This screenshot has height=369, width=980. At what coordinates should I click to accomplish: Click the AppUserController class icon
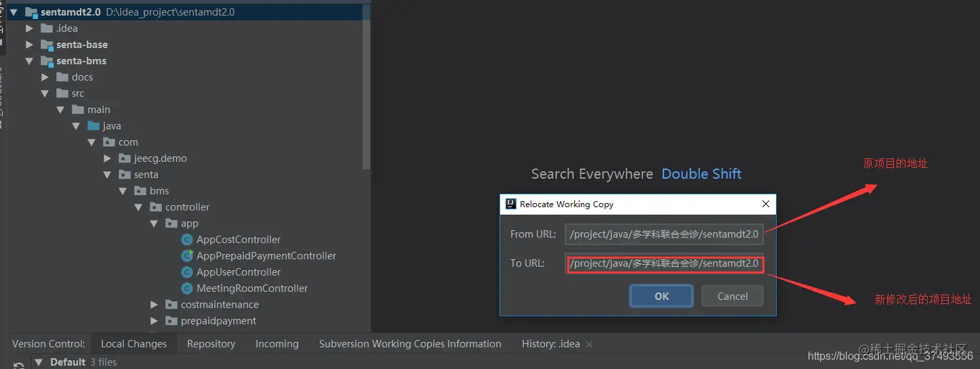click(x=187, y=272)
